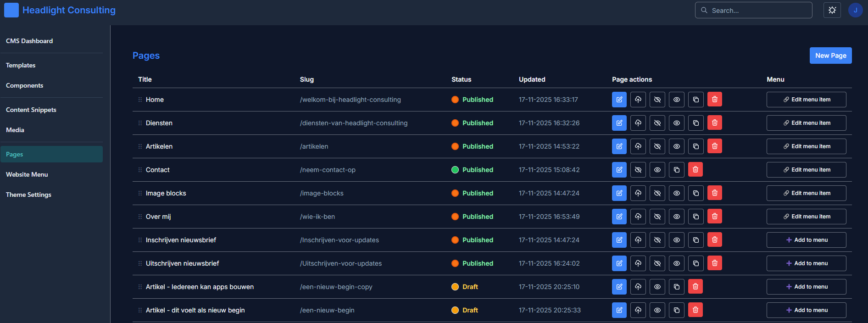
Task: Open Theme Settings from the sidebar
Action: point(28,195)
